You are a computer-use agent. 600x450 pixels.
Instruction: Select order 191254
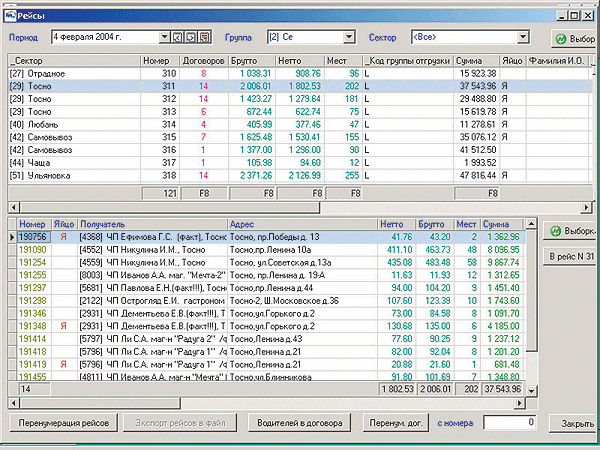(x=33, y=262)
